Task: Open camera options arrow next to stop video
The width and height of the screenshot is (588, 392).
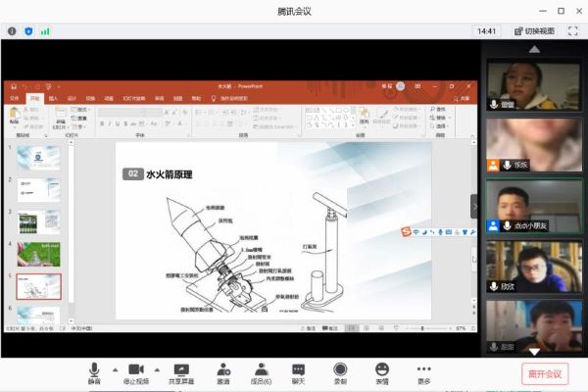Action: coord(157,369)
